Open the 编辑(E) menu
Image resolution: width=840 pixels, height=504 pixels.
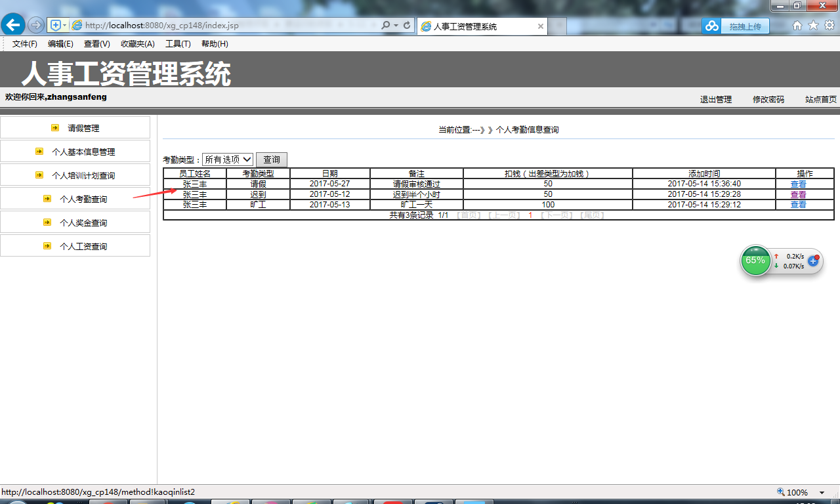tap(60, 44)
